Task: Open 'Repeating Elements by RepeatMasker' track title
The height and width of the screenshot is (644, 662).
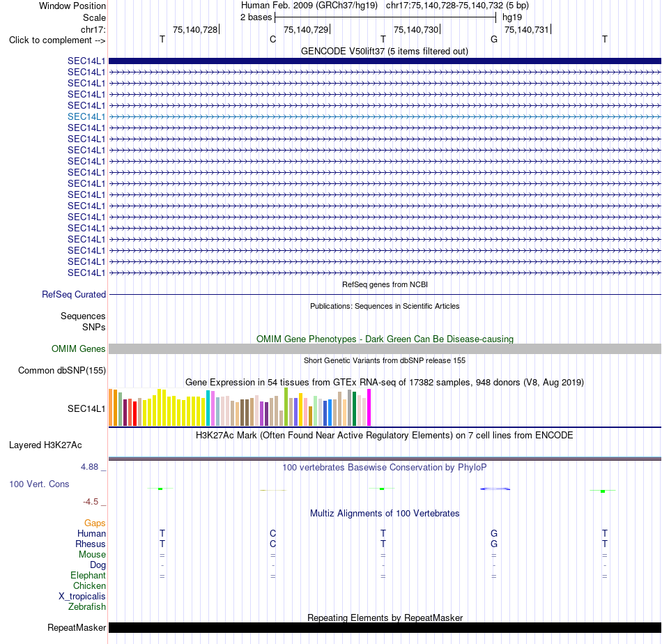Action: [385, 618]
